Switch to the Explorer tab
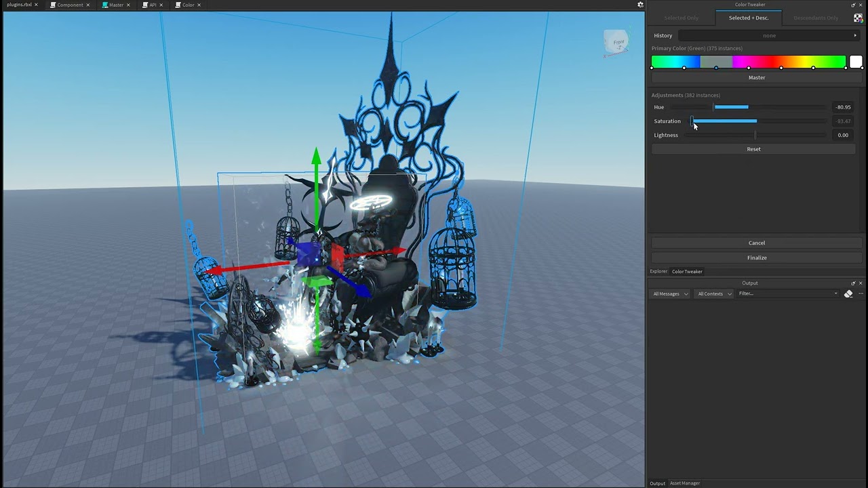The height and width of the screenshot is (488, 868). pos(658,271)
